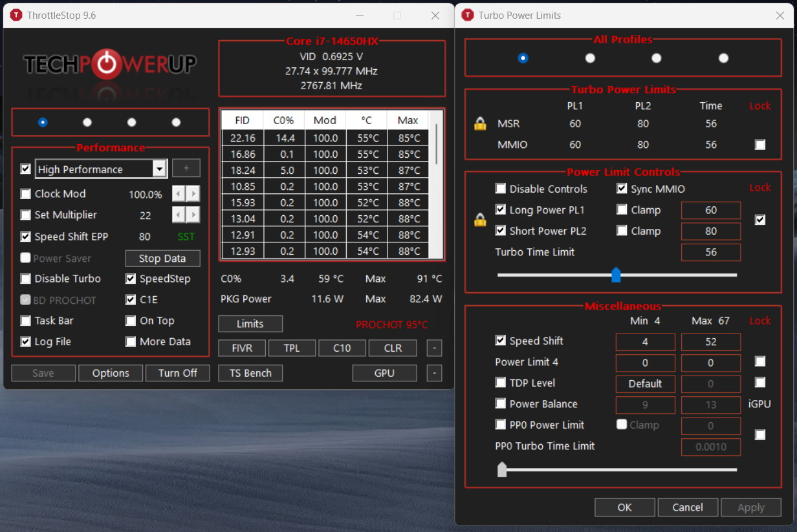
Task: Click the Turbo Time Limit value field
Action: pyautogui.click(x=711, y=252)
